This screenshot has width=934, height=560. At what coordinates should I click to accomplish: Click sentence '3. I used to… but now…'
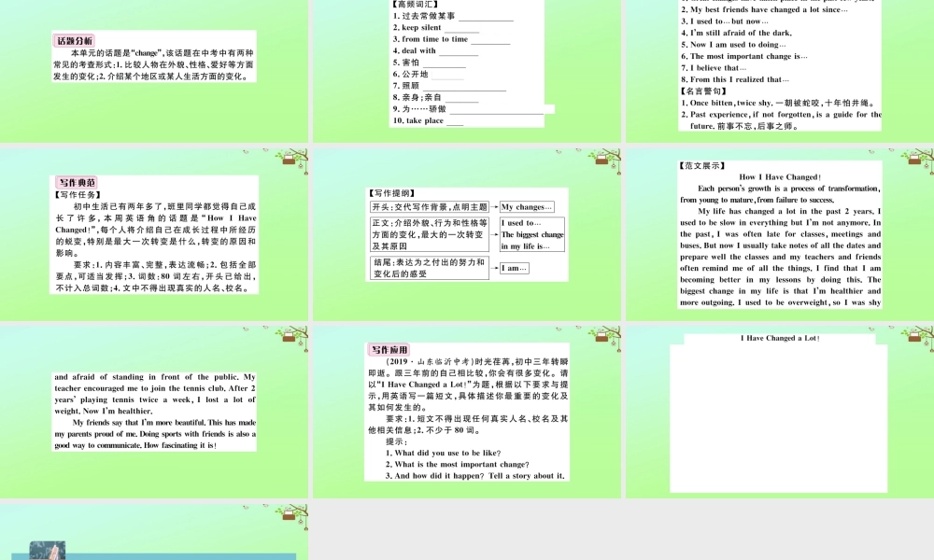tap(725, 21)
